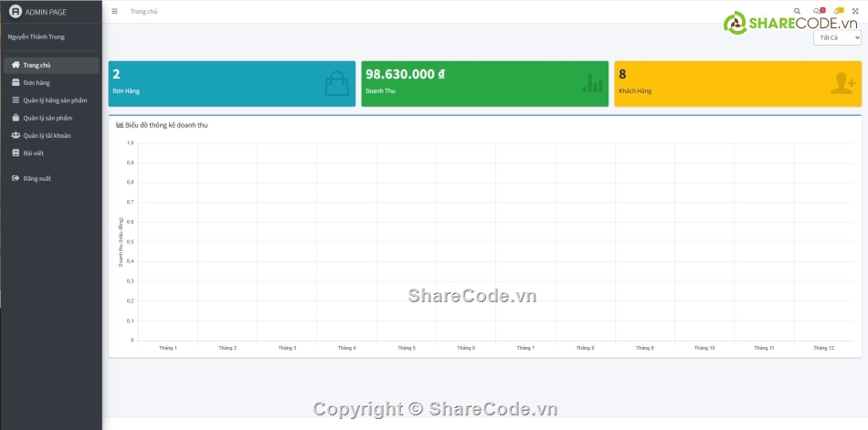
Task: Click the Doanh thu (triệu đồng) axis title
Action: click(x=121, y=242)
